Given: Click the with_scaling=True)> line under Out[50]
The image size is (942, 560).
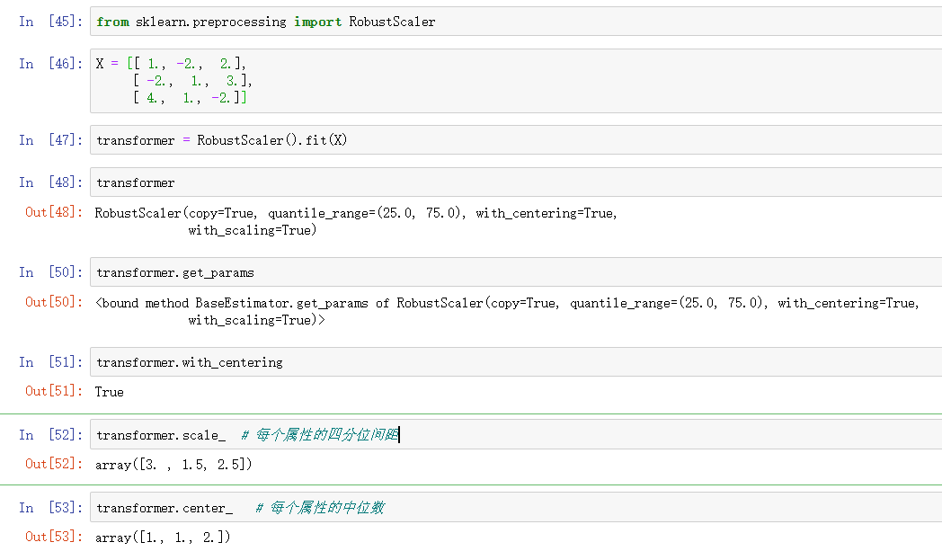Looking at the screenshot, I should pos(256,320).
